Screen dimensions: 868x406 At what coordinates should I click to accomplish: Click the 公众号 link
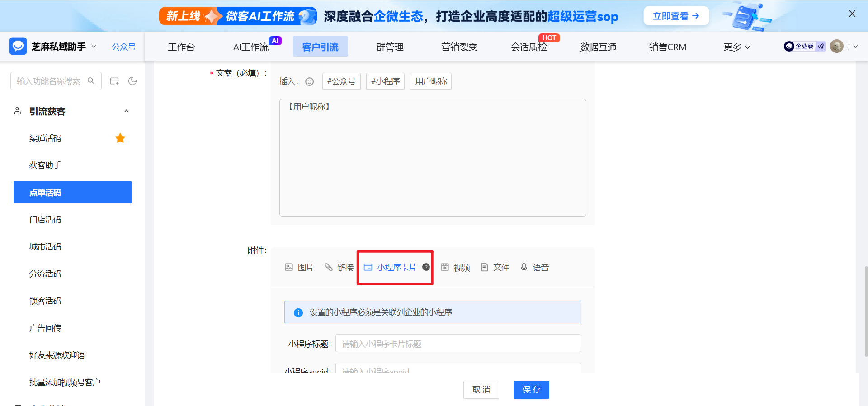pyautogui.click(x=124, y=47)
